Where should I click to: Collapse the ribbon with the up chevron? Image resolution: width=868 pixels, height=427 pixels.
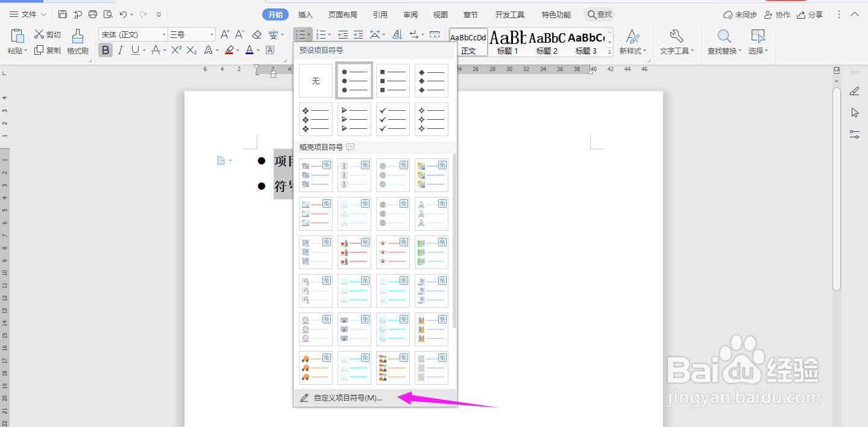click(856, 14)
